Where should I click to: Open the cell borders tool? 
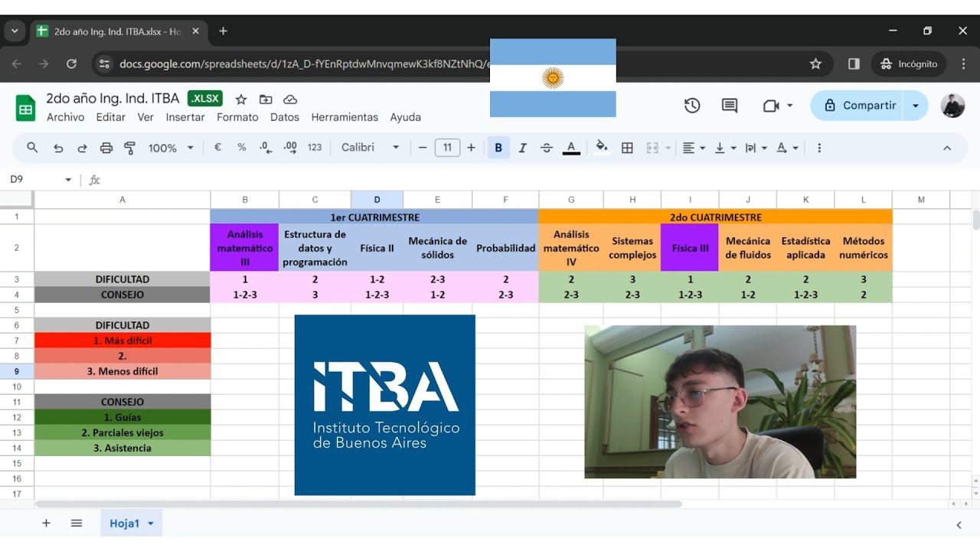[627, 148]
